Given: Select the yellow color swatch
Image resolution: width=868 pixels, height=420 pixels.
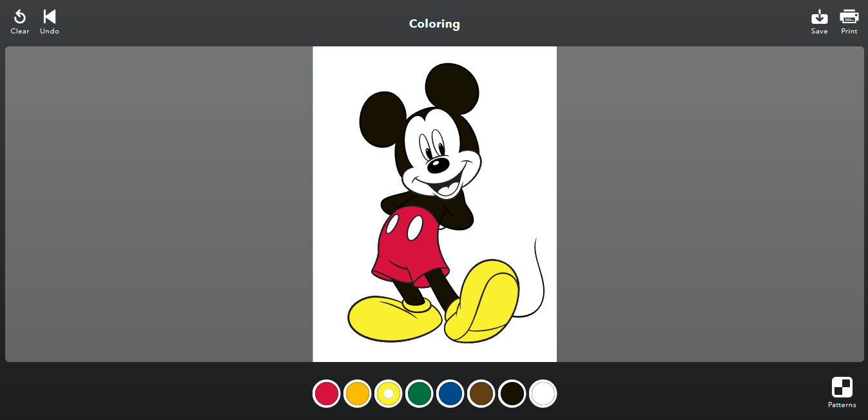Looking at the screenshot, I should pyautogui.click(x=389, y=394).
